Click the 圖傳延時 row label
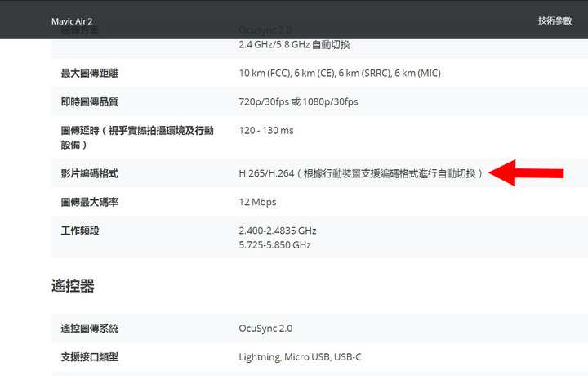This screenshot has width=588, height=376. (x=137, y=137)
